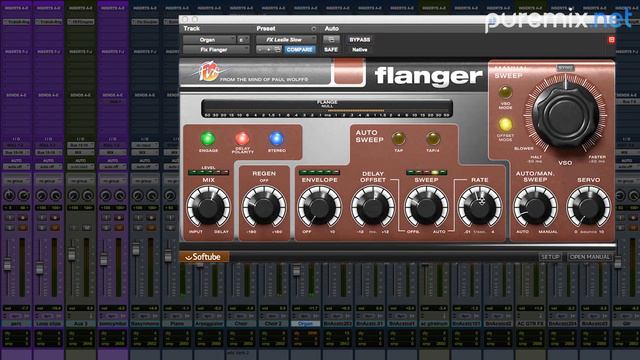Open the insert position dropdown beside Organ
640x360 pixels.
[x=243, y=40]
